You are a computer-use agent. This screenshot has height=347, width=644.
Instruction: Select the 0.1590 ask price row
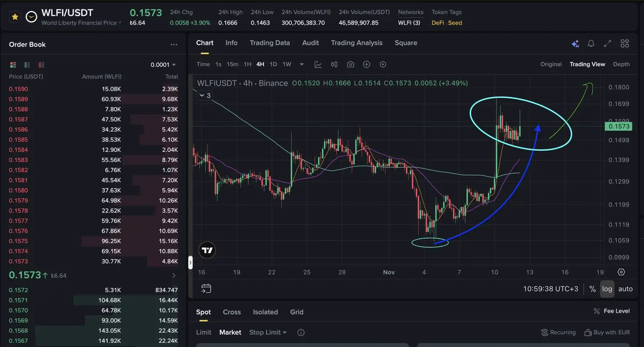click(x=93, y=89)
